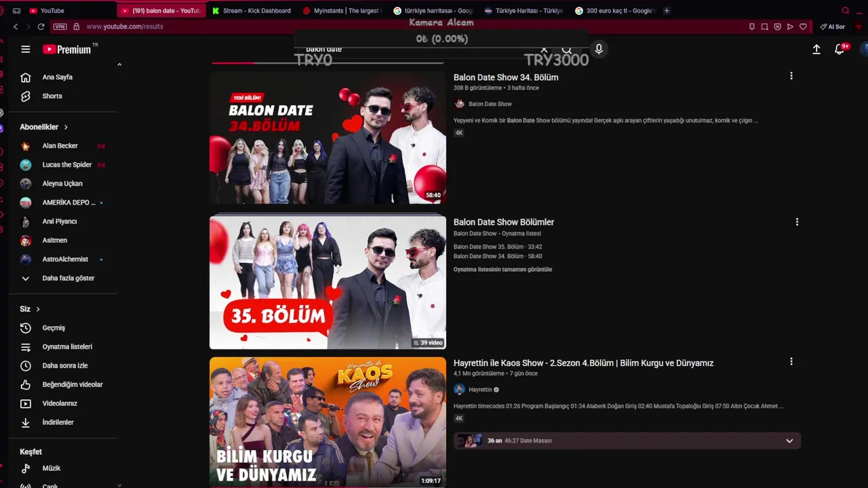868x488 pixels.
Task: Click AI Sor button in browser toolbar
Action: click(x=833, y=26)
